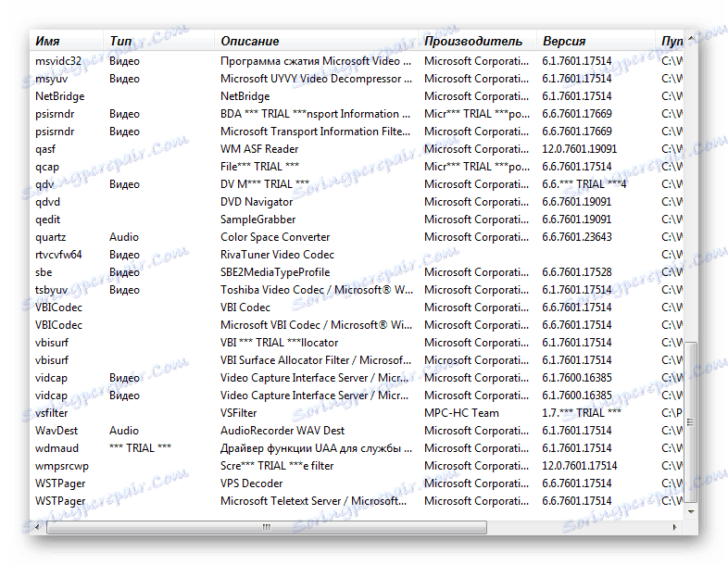Click the horizontal scrollbar thumb

[x=267, y=527]
